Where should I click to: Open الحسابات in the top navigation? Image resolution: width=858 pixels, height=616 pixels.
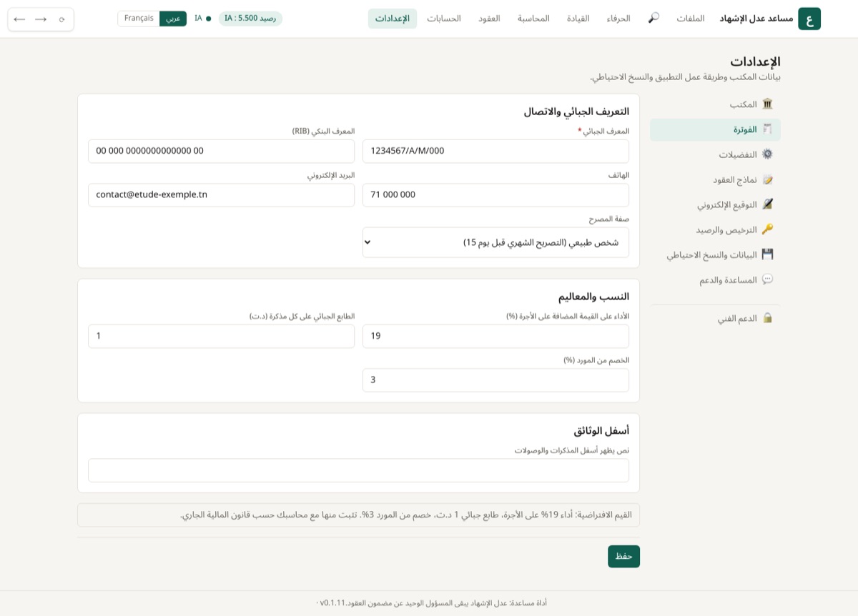click(x=444, y=19)
